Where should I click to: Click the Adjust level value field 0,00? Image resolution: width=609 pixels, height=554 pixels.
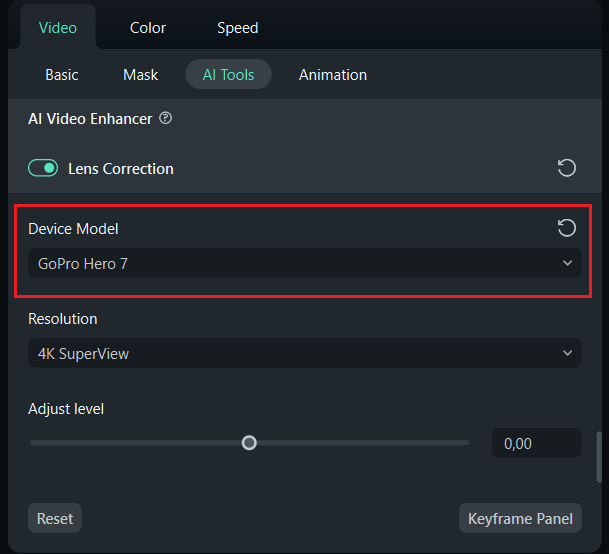(536, 443)
